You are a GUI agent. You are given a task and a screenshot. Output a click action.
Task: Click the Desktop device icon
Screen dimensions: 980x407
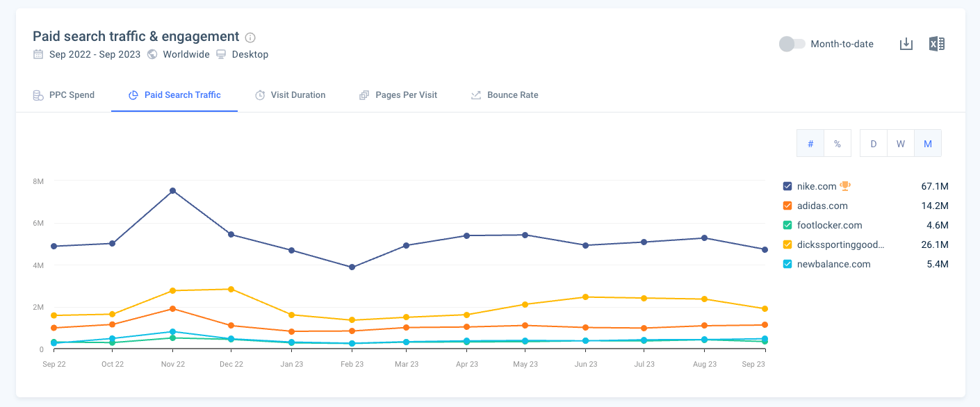pyautogui.click(x=221, y=53)
